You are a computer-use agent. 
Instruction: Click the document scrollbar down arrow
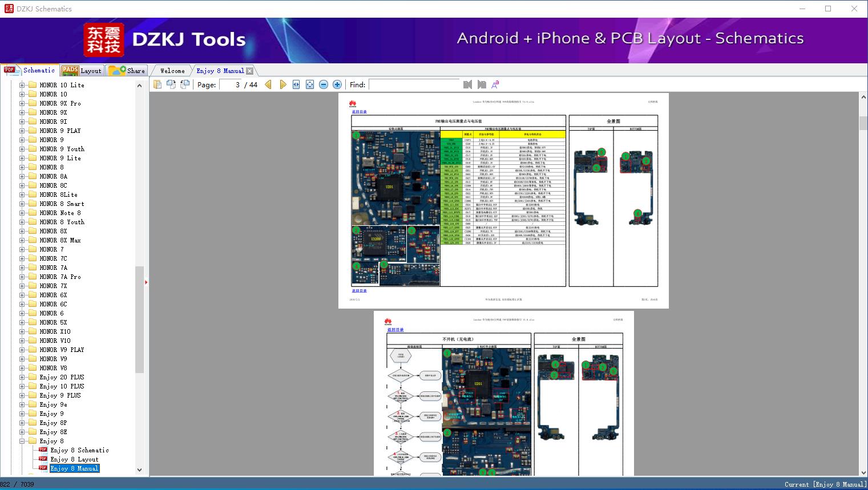[863, 472]
